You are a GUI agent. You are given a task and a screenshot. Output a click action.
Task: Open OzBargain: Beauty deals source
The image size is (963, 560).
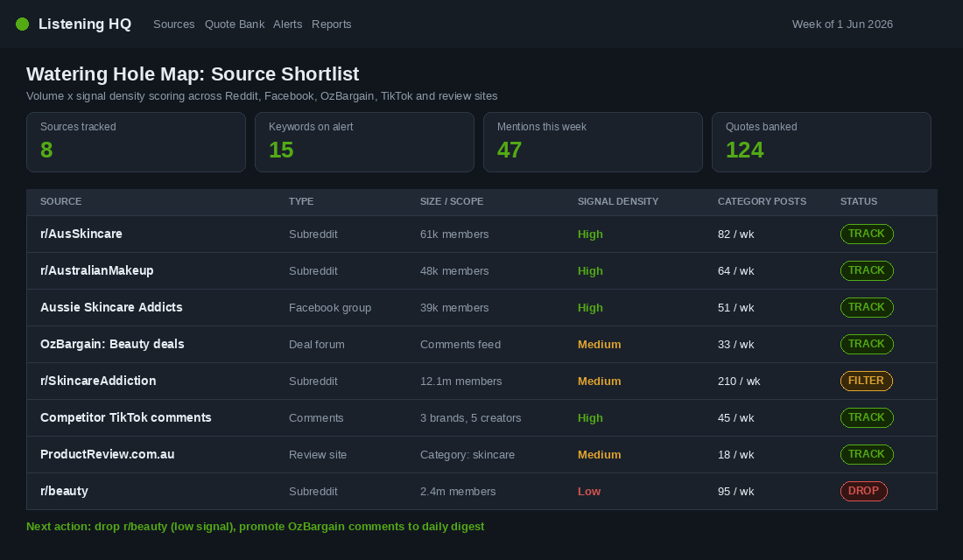click(x=481, y=345)
